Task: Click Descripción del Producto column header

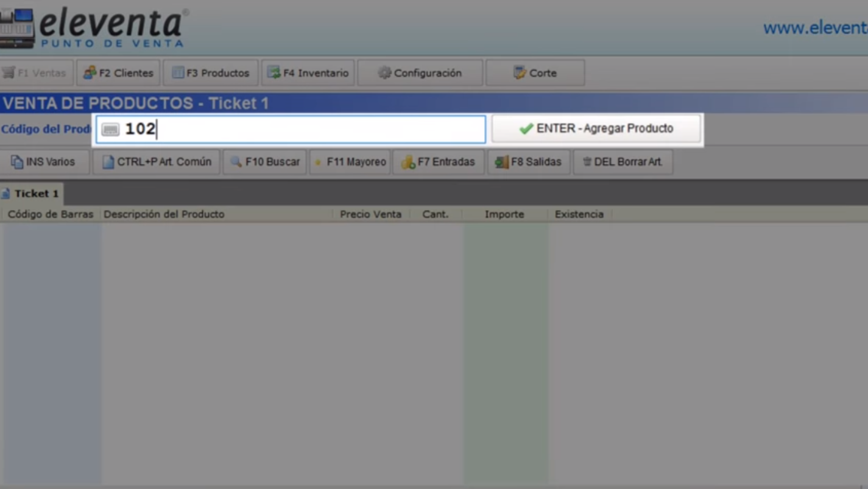Action: (164, 214)
